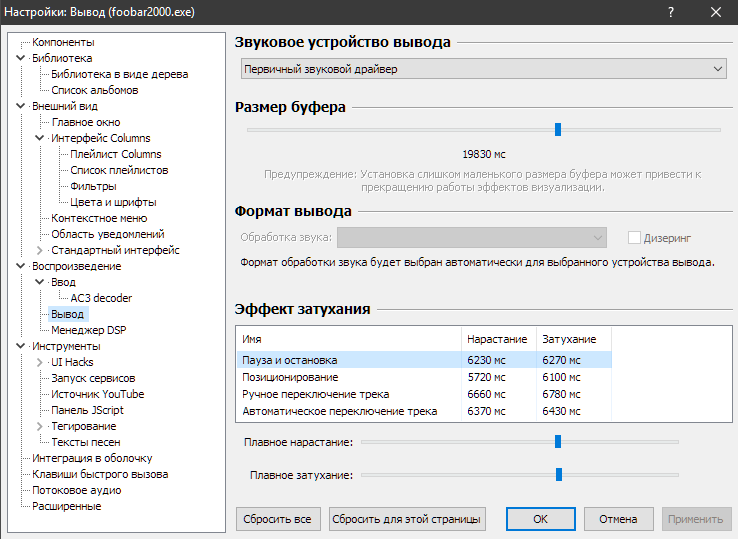Expand the Стандартный интерфейс tree node
Viewport: 738px width, 539px height.
(40, 250)
